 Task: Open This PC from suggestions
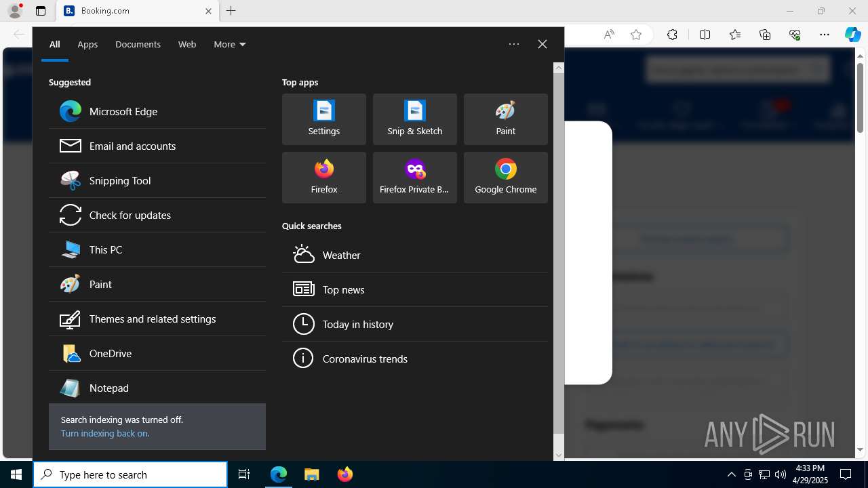pyautogui.click(x=157, y=249)
